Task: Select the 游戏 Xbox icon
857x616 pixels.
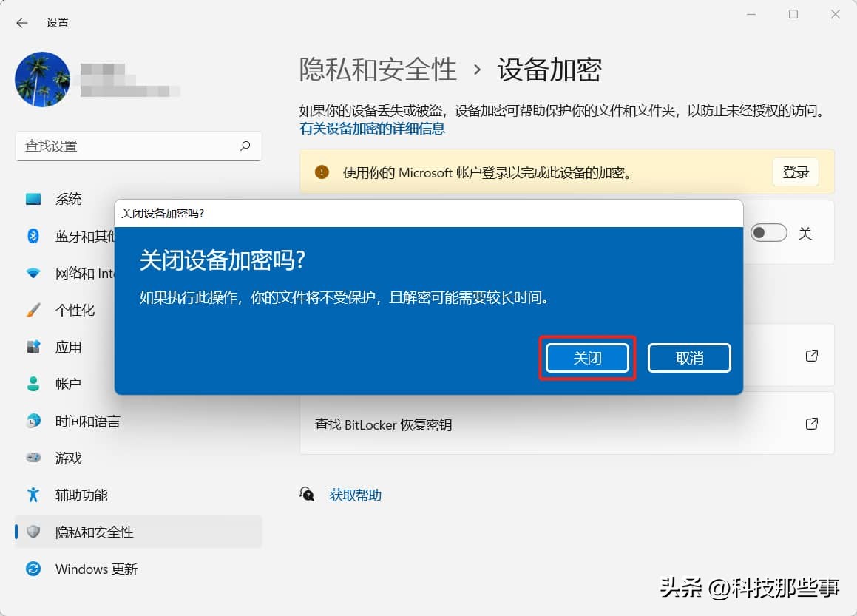Action: click(x=33, y=458)
